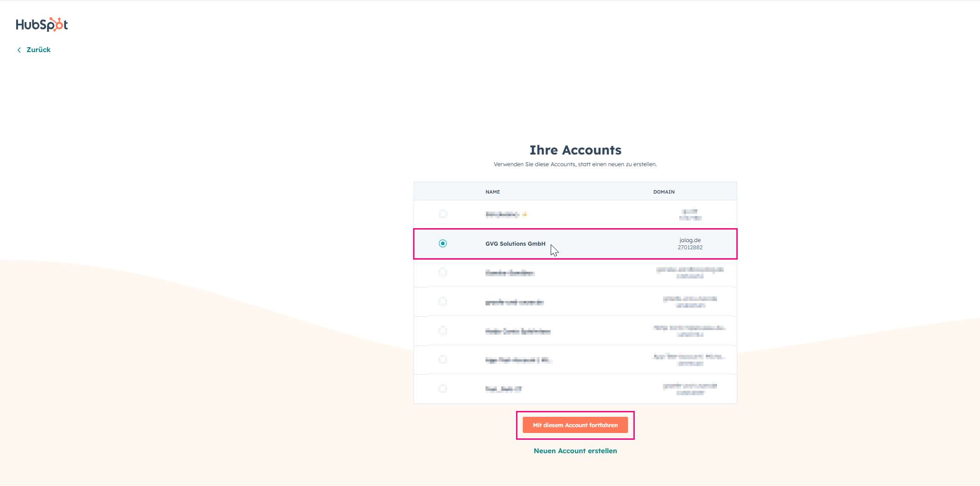Click the jalag.de domain text
The image size is (980, 486).
[690, 240]
